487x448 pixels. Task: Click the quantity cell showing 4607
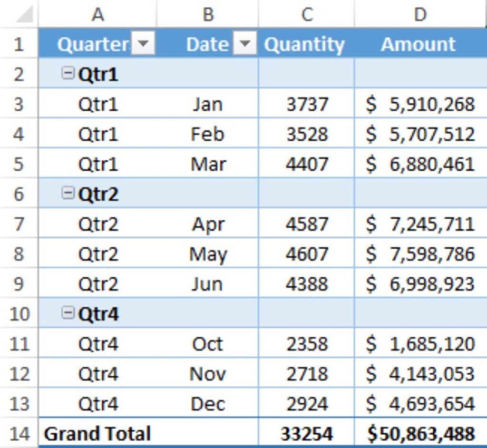point(307,254)
